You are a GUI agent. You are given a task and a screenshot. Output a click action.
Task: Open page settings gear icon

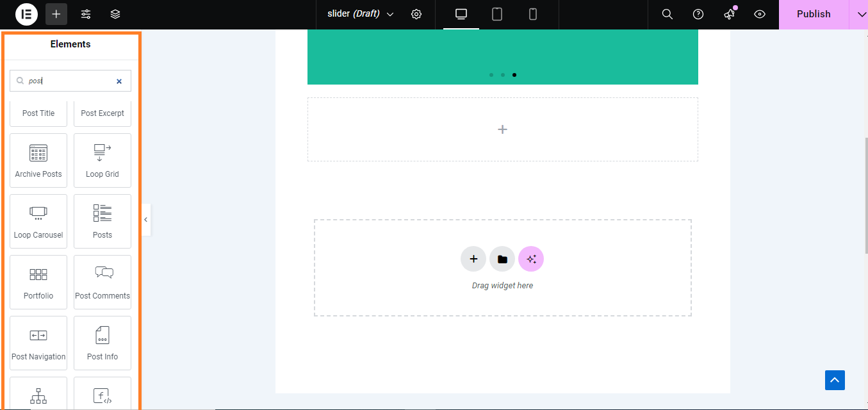[416, 14]
